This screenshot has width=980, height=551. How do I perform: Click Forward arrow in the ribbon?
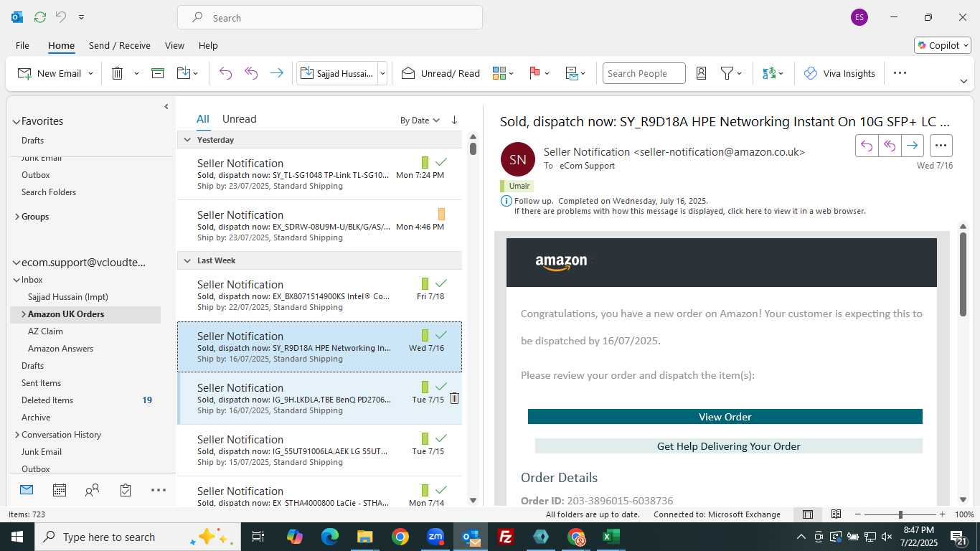point(277,73)
